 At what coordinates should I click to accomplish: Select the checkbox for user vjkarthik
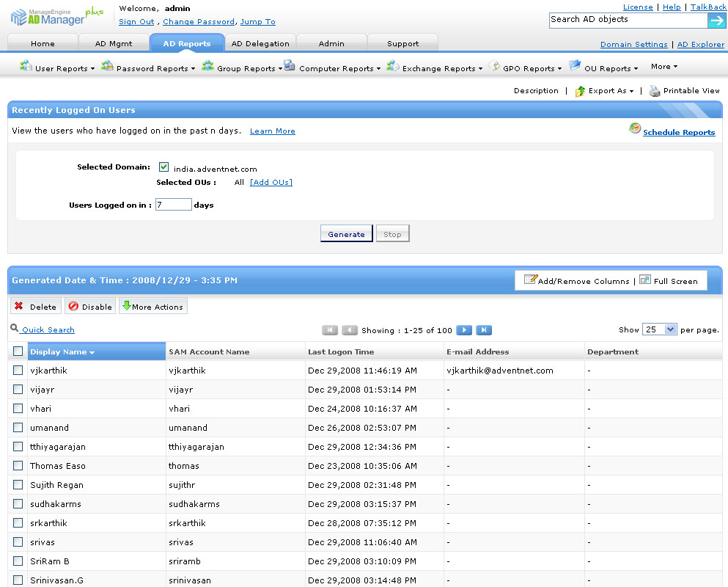[18, 371]
